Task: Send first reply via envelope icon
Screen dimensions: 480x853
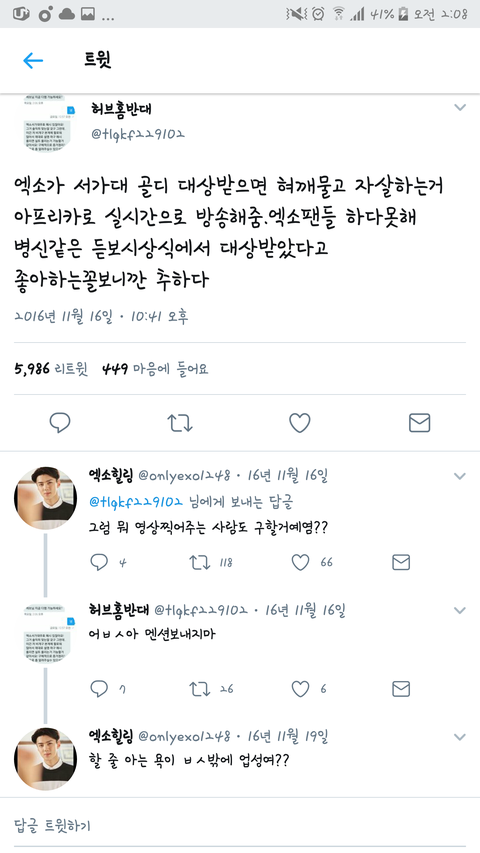Action: (401, 563)
